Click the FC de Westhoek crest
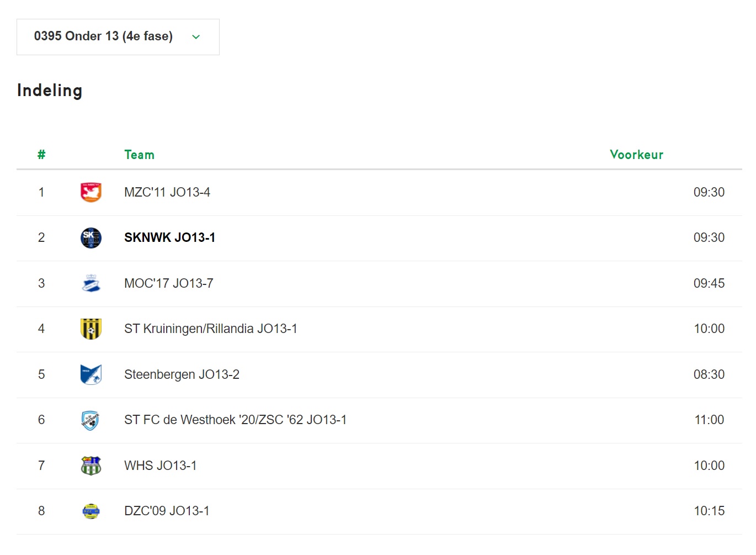756x555 pixels. pos(90,420)
